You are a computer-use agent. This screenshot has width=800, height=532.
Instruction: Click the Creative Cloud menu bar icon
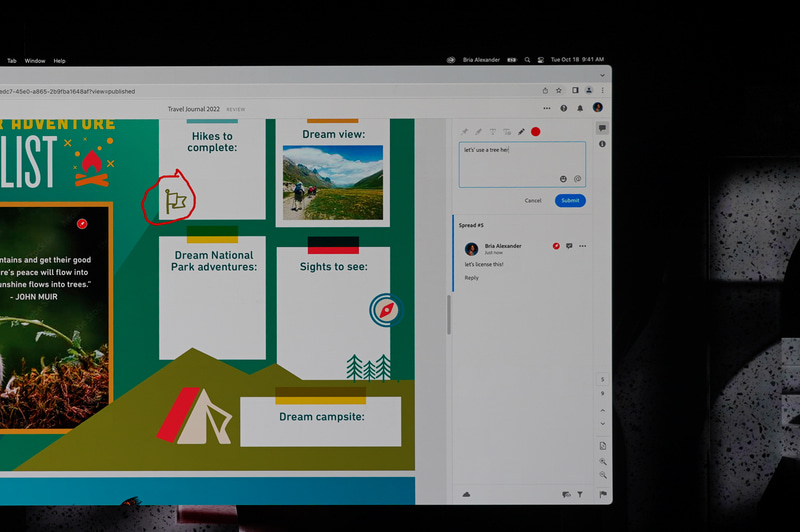tap(451, 60)
